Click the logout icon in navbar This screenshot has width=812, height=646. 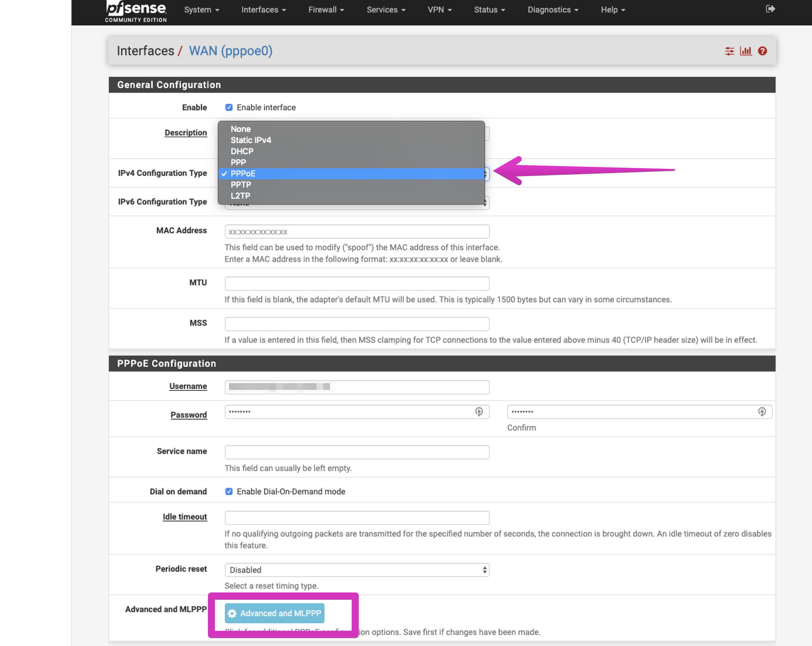point(770,9)
